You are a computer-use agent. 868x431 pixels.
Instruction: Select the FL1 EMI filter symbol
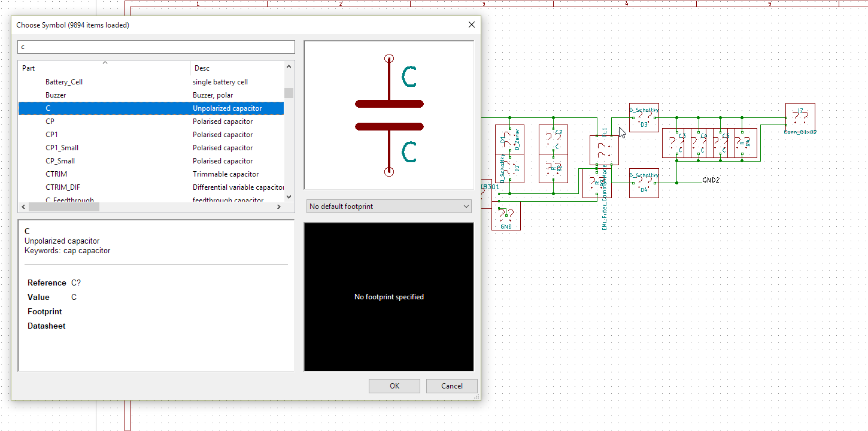click(x=604, y=150)
